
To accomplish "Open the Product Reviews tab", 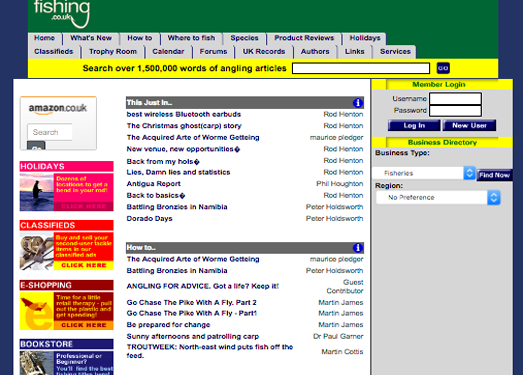I will 304,38.
